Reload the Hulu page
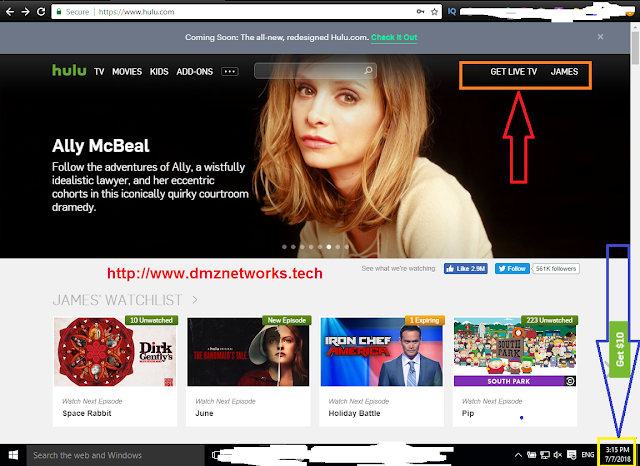Image resolution: width=640 pixels, height=466 pixels. [41, 12]
